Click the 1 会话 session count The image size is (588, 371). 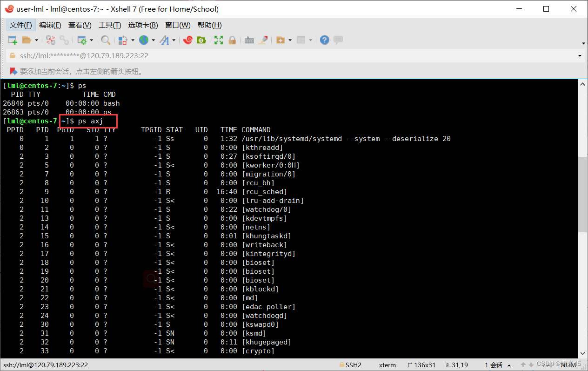[494, 365]
